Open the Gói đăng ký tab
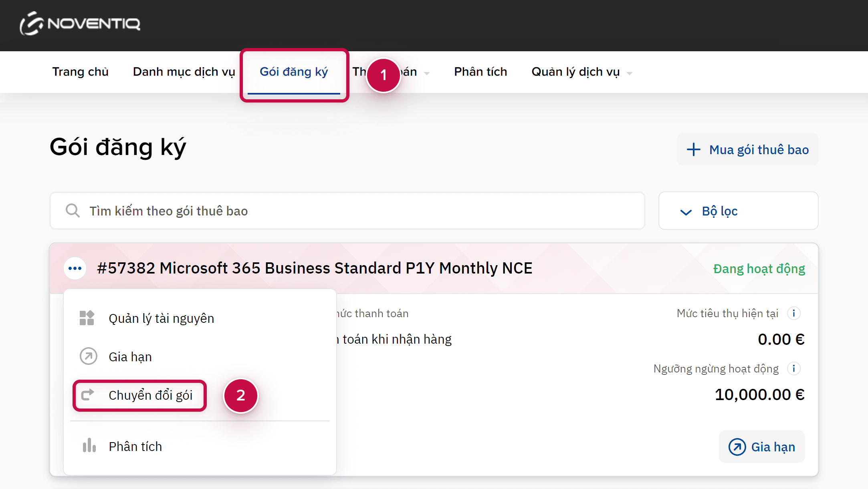Image resolution: width=868 pixels, height=489 pixels. coord(294,72)
